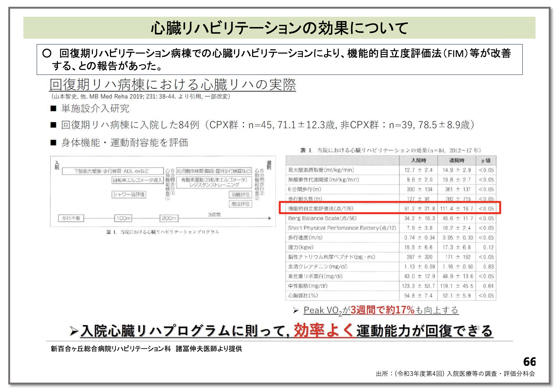This screenshot has height=392, width=560.
Task: Click the black square bullet beside 単施設介入研究
Action: [x=53, y=108]
